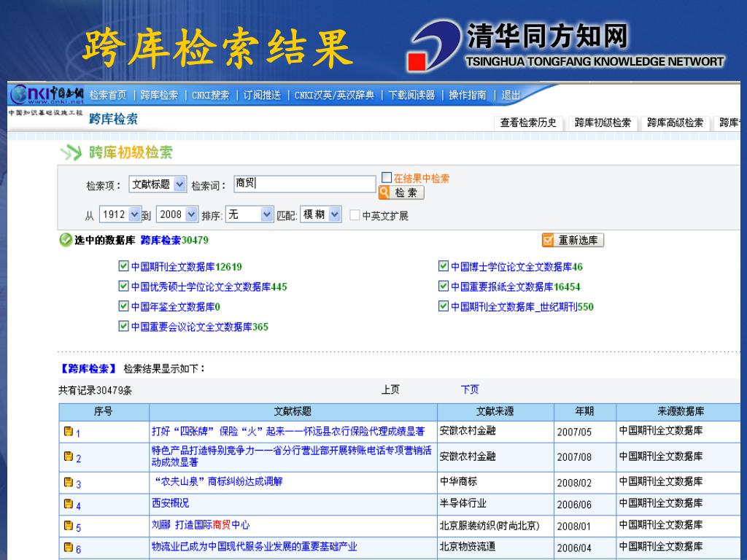Open CNKI搜索 in the navigation bar

point(211,95)
